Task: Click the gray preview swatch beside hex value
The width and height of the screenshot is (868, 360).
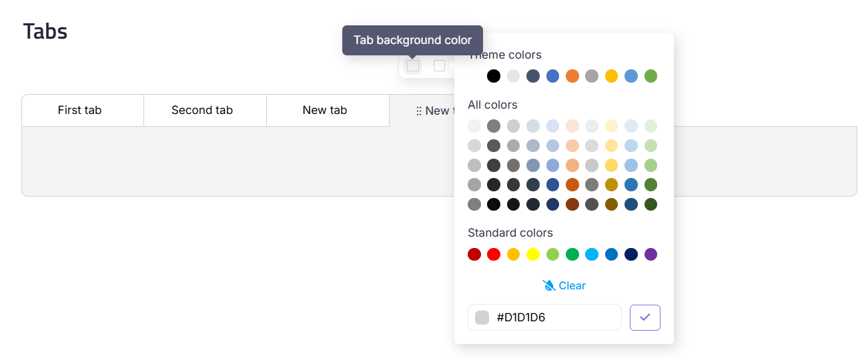Action: point(482,317)
